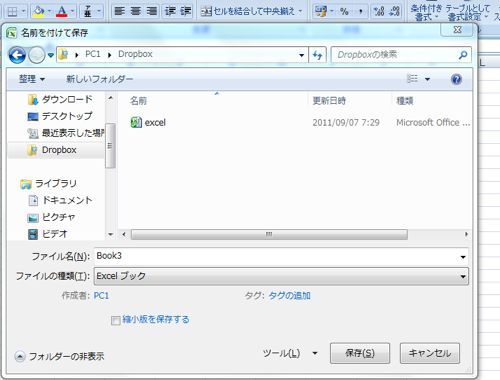Screen dimensions: 500x380
Task: Click Excel align right icon
Action: click(x=152, y=11)
